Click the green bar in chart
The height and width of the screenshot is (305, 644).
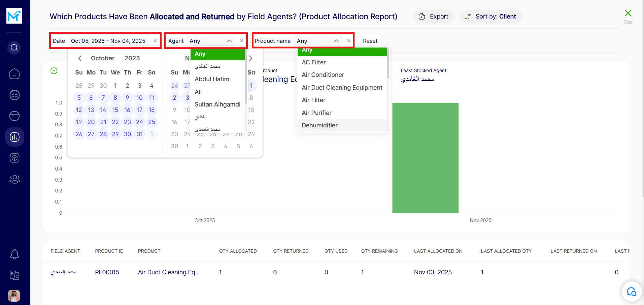coord(425,158)
